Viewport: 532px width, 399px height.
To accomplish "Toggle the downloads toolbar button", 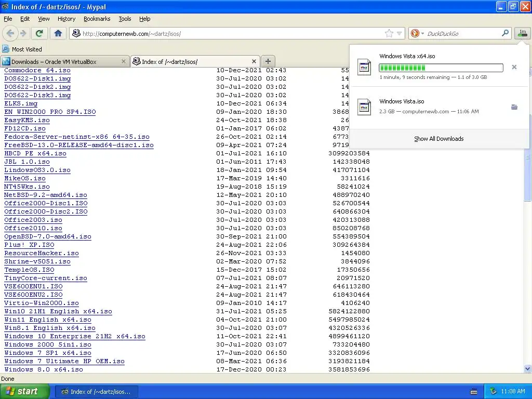I will coord(522,33).
